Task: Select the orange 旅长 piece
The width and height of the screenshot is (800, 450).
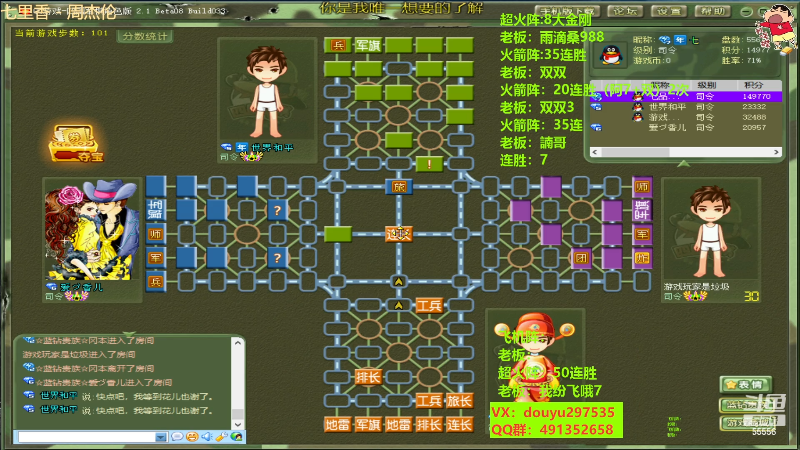Action: pos(459,401)
